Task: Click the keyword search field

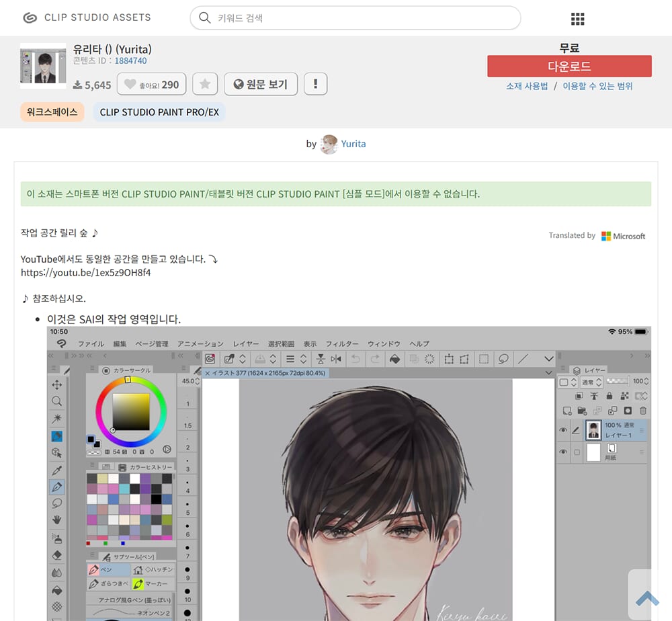Action: click(x=355, y=18)
